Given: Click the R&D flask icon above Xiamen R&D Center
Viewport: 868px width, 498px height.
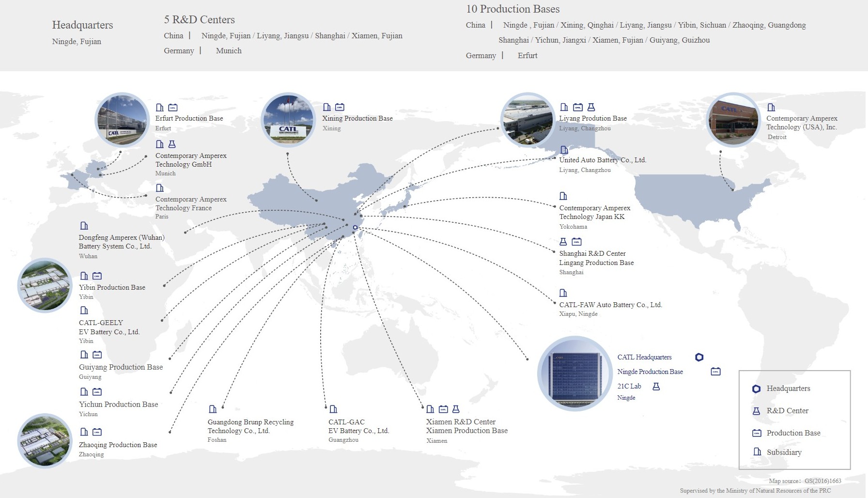Looking at the screenshot, I should tap(456, 409).
